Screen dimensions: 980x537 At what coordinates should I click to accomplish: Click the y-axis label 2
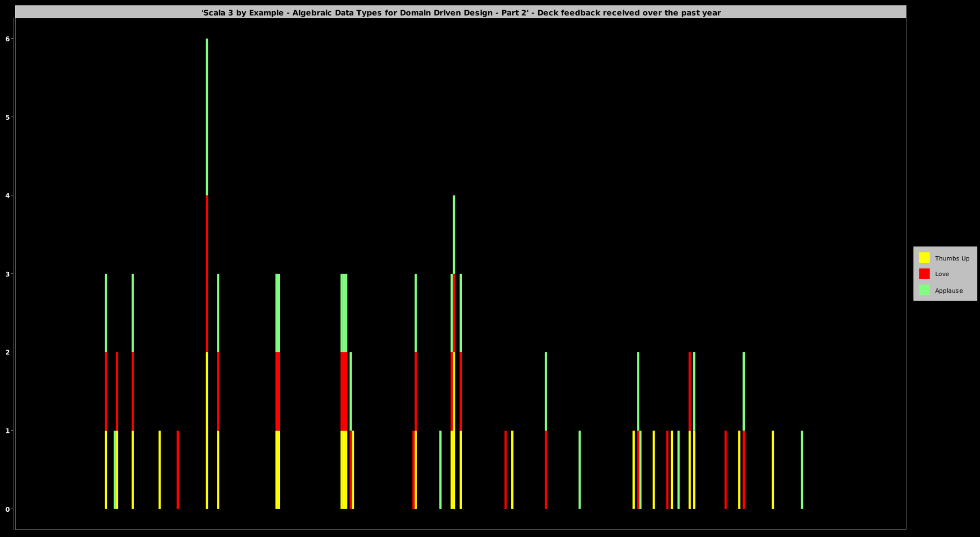[x=8, y=352]
